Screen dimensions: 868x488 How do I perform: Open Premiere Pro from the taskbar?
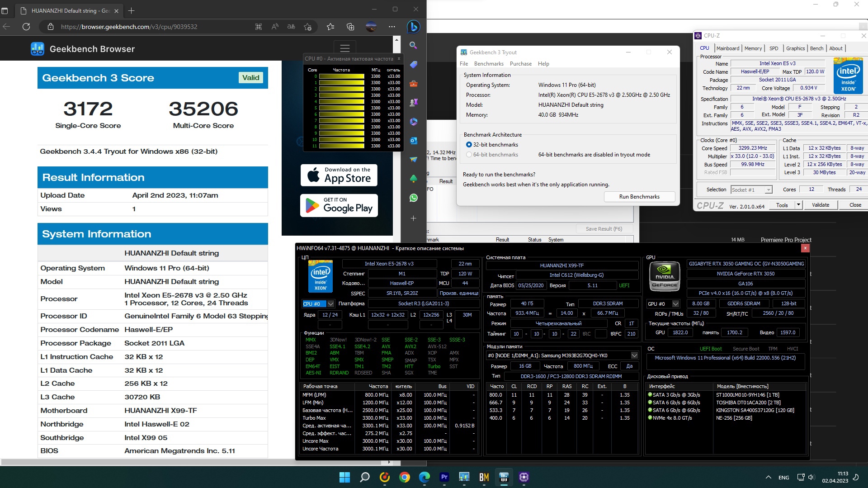coord(444,477)
